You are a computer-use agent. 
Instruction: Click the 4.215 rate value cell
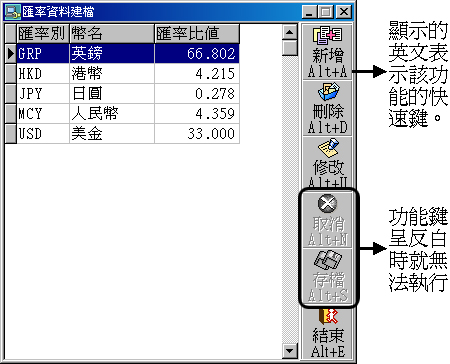(197, 74)
